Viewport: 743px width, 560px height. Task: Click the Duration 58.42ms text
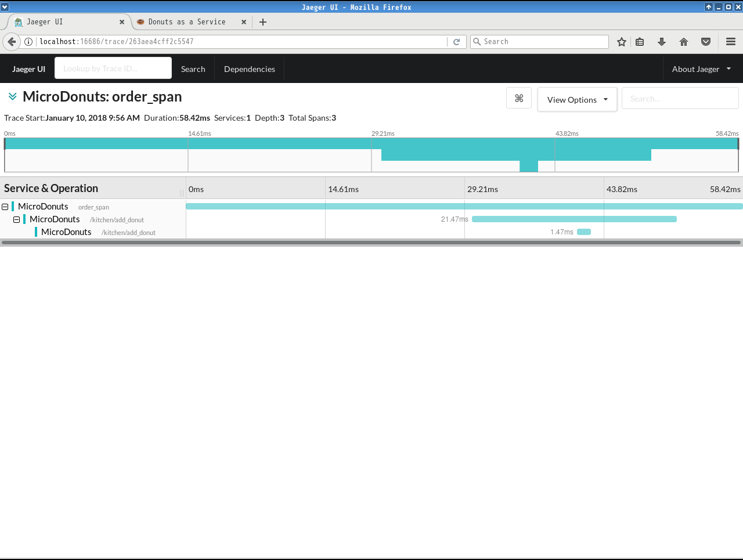pyautogui.click(x=177, y=118)
